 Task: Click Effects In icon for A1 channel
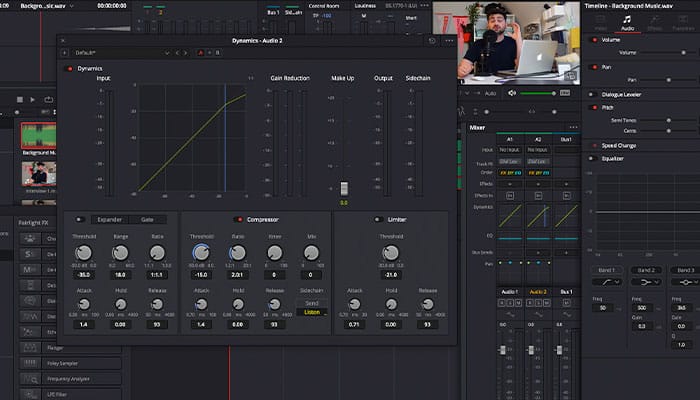click(x=510, y=196)
